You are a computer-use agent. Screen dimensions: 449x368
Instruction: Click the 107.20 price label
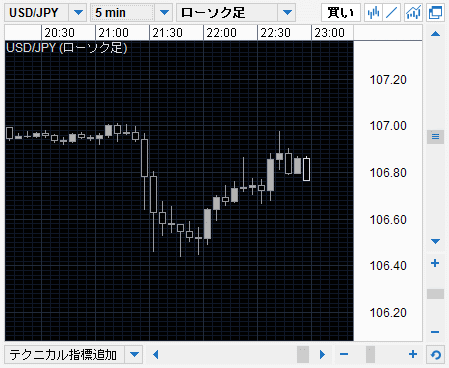[x=388, y=80]
